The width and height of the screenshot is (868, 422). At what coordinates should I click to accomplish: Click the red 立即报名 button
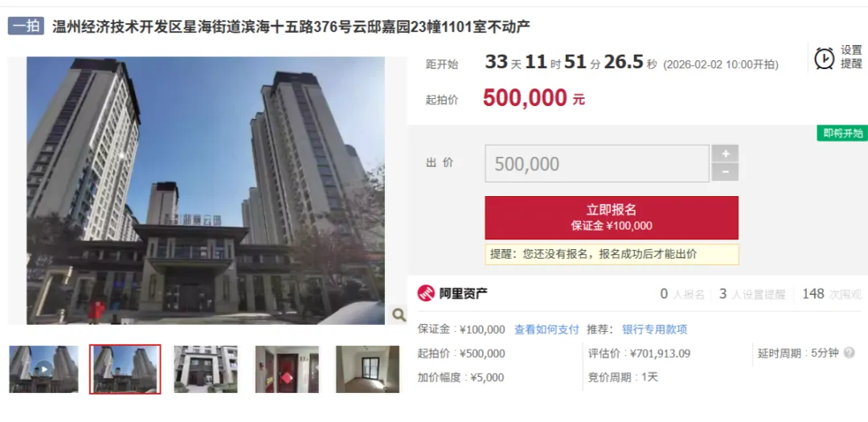coord(612,218)
